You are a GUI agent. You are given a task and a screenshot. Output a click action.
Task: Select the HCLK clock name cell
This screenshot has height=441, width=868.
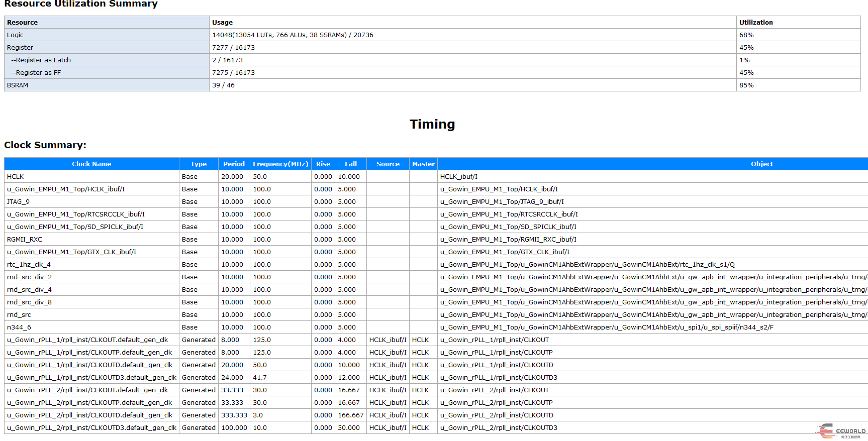point(91,176)
